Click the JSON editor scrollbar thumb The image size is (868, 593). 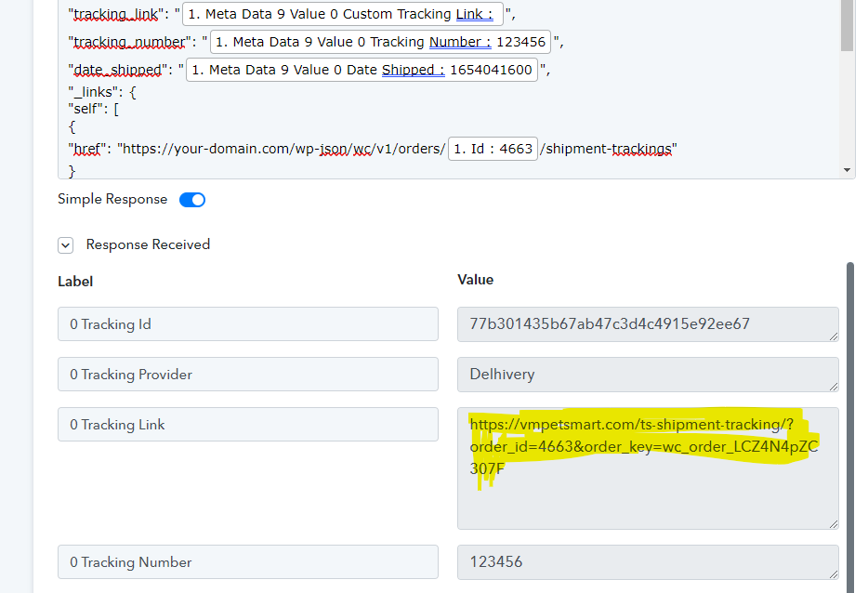tap(847, 25)
